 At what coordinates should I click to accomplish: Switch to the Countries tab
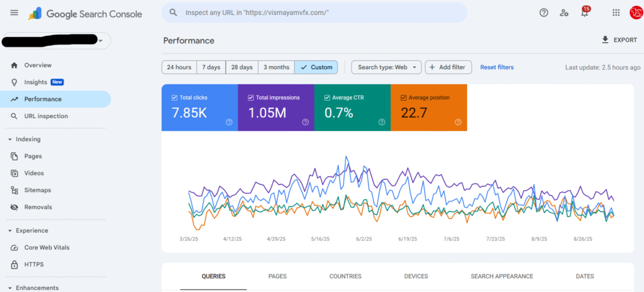click(345, 276)
